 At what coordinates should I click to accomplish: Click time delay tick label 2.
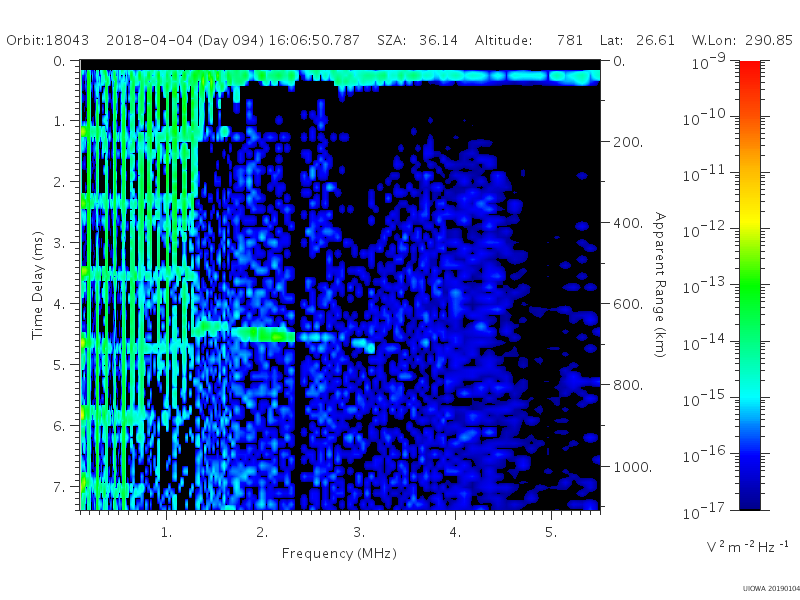coord(59,182)
